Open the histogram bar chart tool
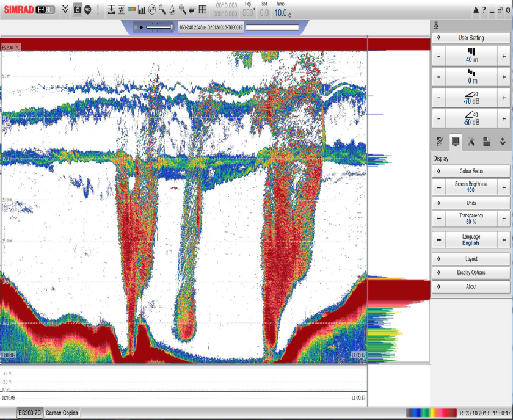 click(142, 10)
